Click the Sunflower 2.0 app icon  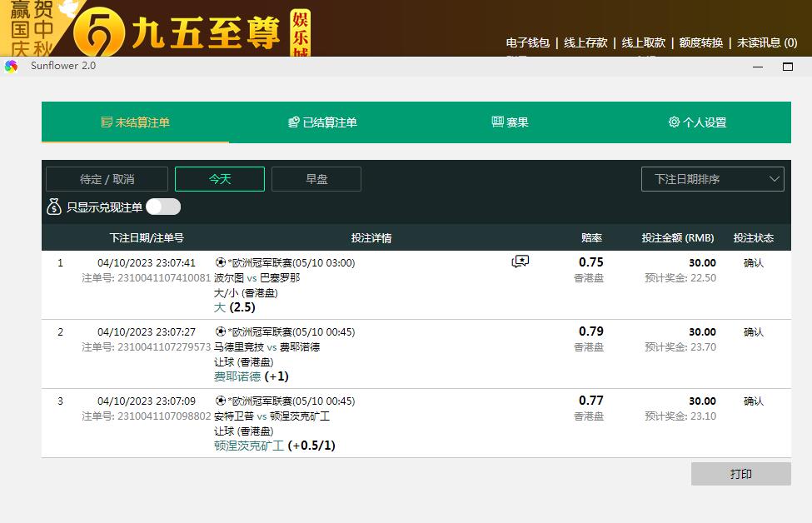coord(11,66)
